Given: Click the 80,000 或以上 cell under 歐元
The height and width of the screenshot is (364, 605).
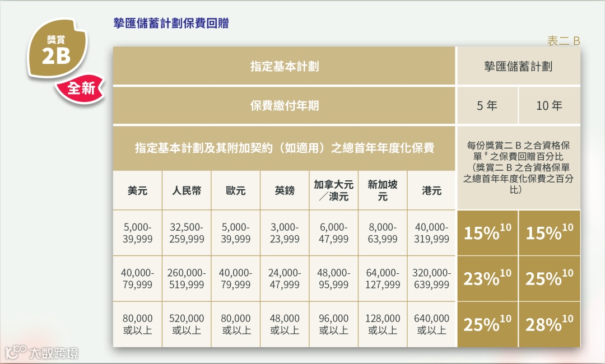Looking at the screenshot, I should pyautogui.click(x=236, y=324).
